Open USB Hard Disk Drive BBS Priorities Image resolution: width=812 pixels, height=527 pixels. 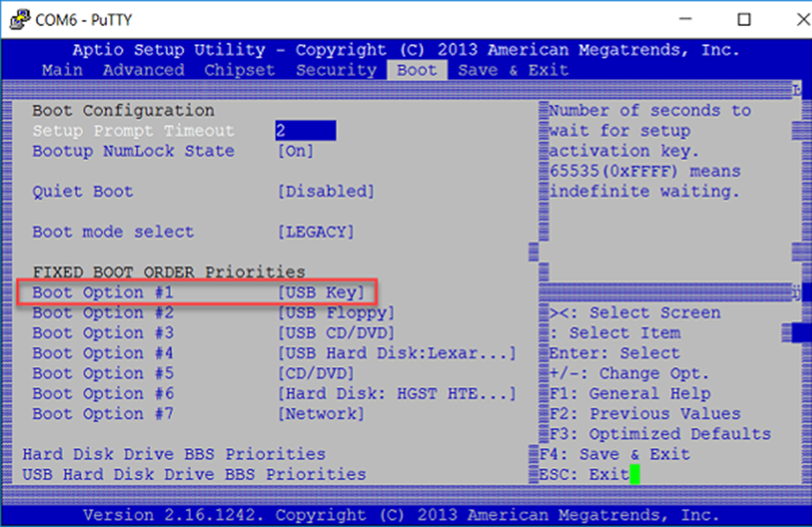[x=194, y=474]
